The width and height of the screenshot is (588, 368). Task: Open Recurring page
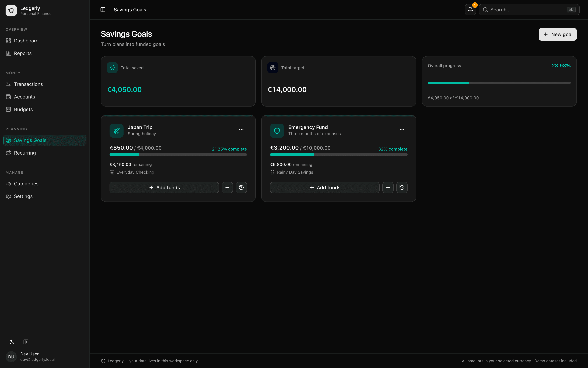coord(44,153)
